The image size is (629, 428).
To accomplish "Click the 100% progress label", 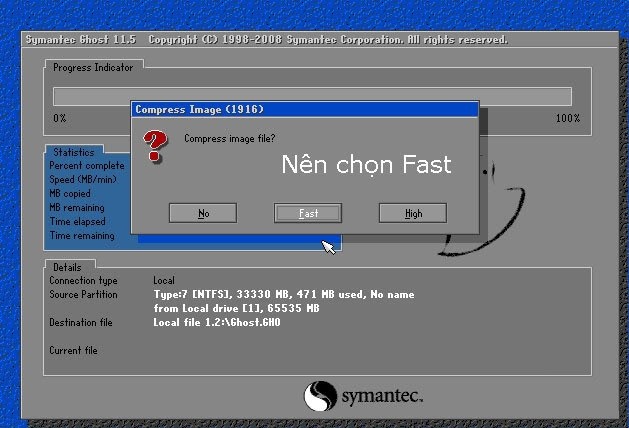I will pos(567,118).
